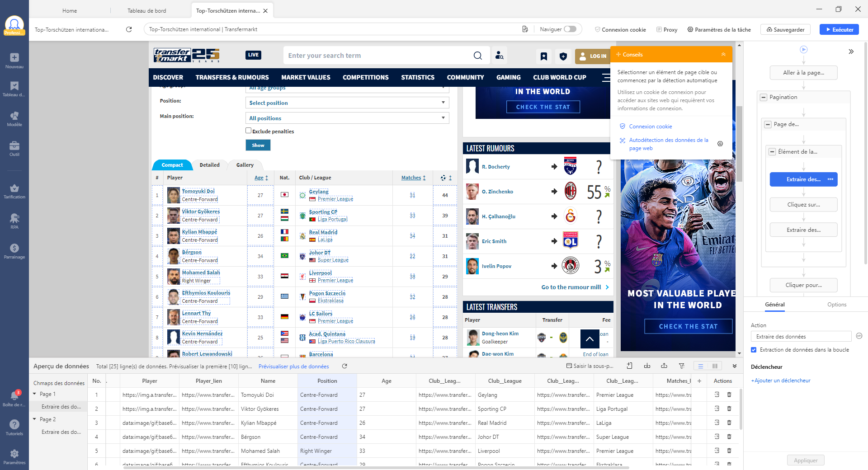Reload the page with refresh icon

(x=129, y=29)
